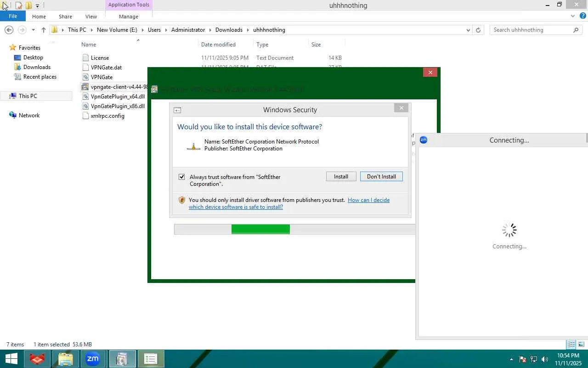Click Downloads in the address path
This screenshot has height=368, width=588.
tap(229, 30)
